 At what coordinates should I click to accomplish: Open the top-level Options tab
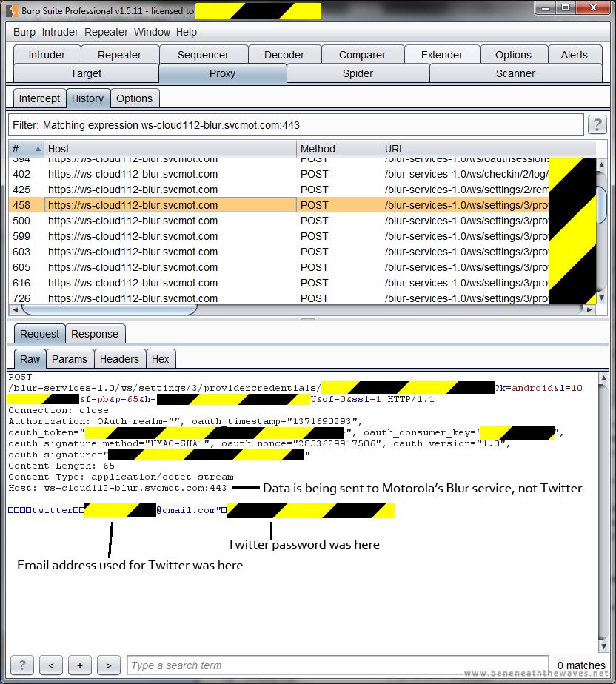[x=514, y=55]
